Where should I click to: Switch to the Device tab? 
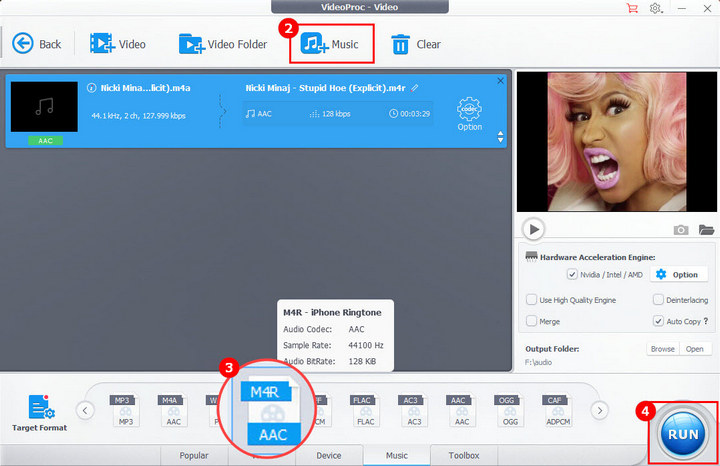[329, 455]
